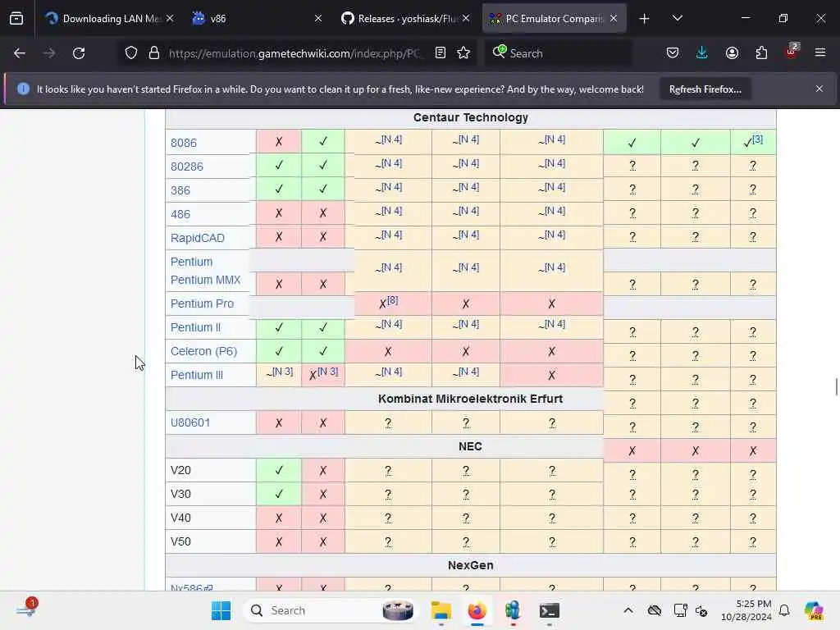Screen dimensions: 840x630
Task: Save page to Pocket
Action: tap(673, 52)
